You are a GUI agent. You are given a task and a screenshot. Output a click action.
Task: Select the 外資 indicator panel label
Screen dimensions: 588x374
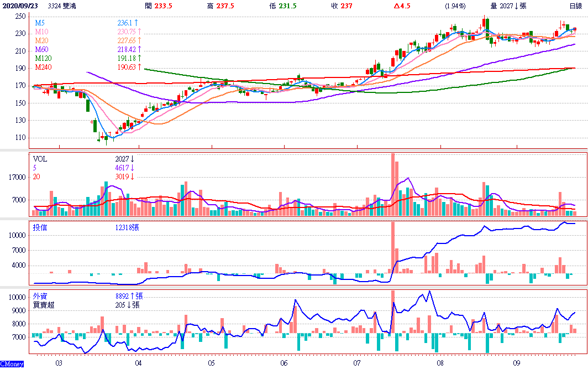[40, 296]
